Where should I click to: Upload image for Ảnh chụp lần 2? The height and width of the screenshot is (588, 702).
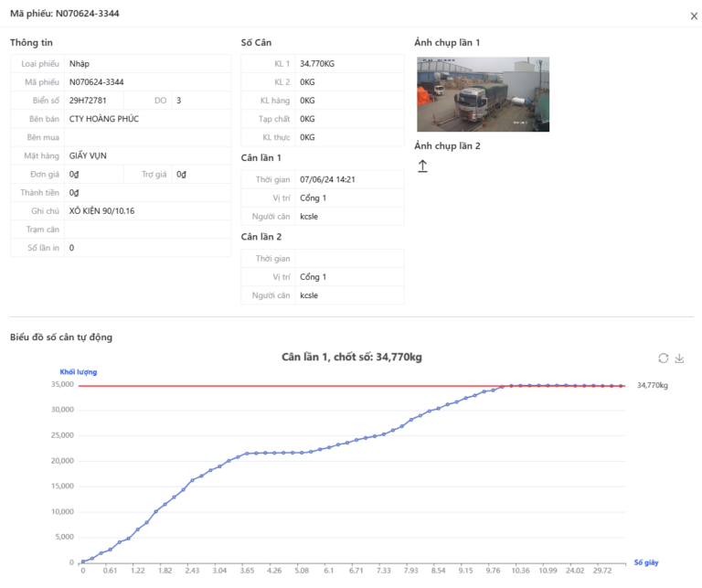pos(422,166)
